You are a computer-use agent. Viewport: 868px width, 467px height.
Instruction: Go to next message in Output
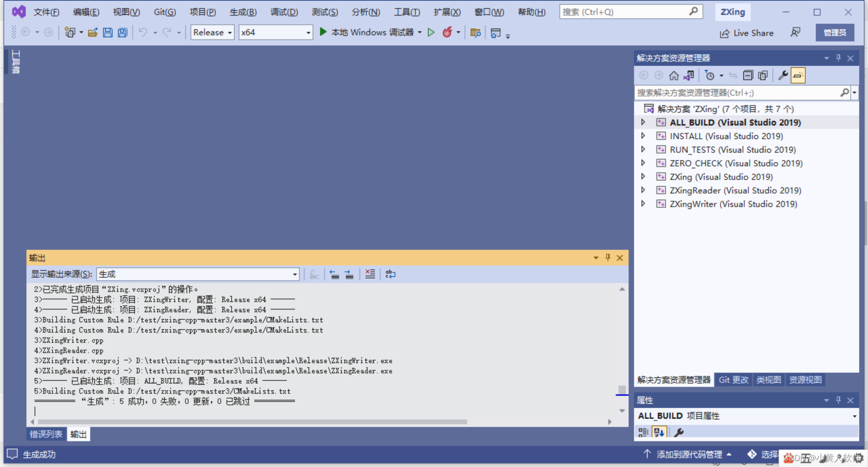[349, 274]
